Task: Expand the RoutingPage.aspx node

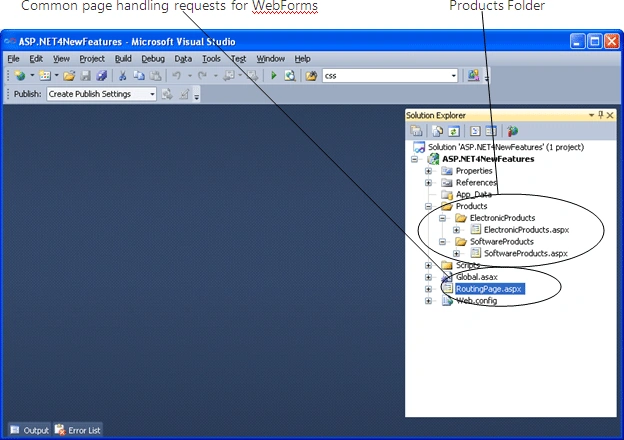Action: (428, 289)
